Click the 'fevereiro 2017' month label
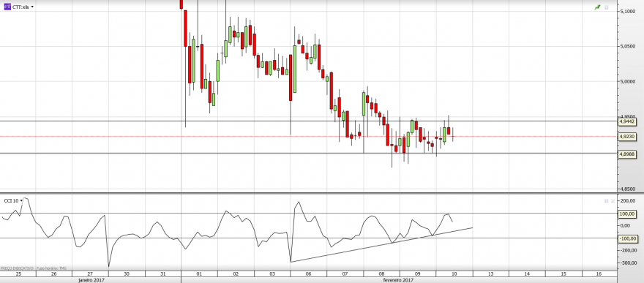Viewport: 644px width, 283px height. coord(397,280)
